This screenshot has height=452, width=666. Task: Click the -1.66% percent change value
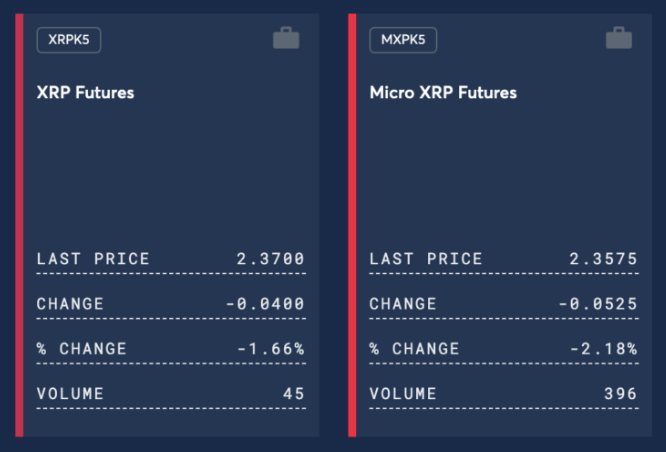tap(271, 348)
